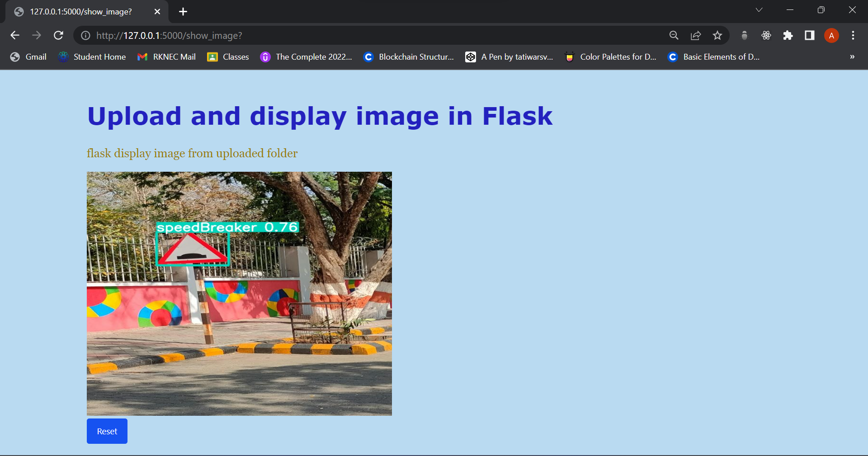Click the Reset button
The image size is (868, 456).
coord(107,431)
